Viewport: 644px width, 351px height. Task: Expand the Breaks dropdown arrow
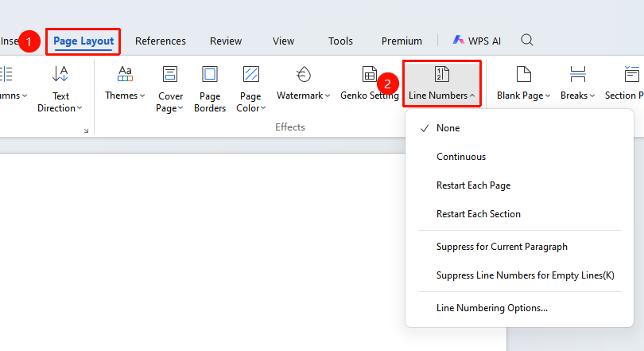tap(592, 96)
